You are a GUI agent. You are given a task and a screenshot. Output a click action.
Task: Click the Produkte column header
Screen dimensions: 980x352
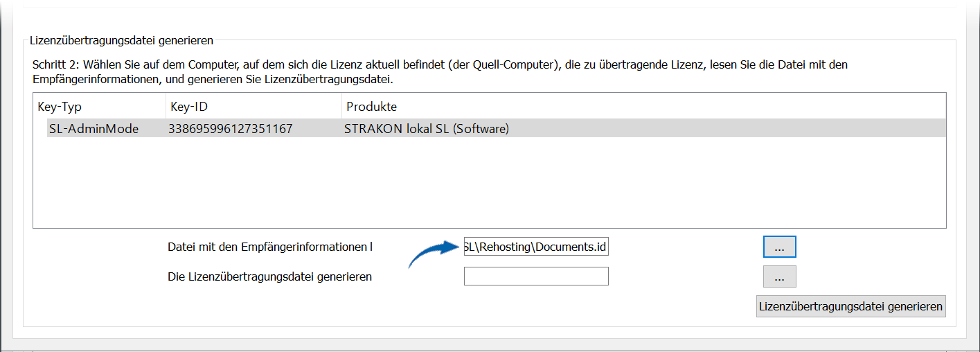[x=371, y=107]
